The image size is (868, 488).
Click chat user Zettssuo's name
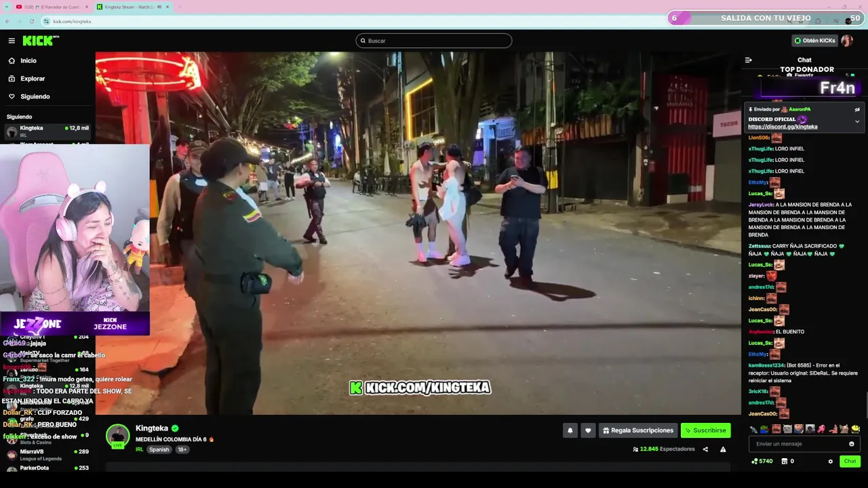point(759,246)
